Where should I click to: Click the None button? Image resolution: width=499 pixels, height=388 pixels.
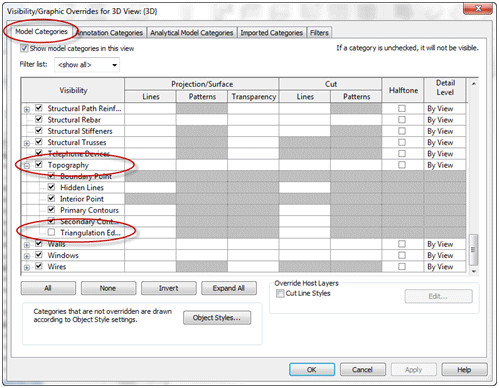(x=108, y=288)
